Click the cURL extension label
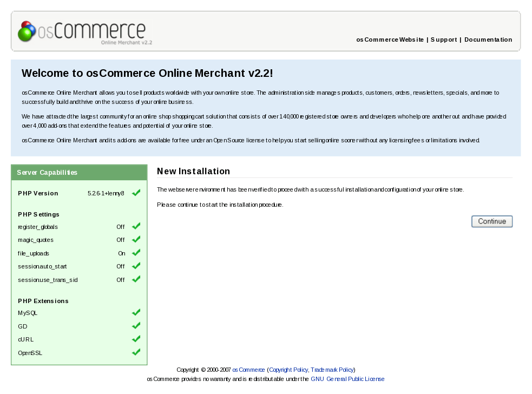This screenshot has height=394, width=532. 26,339
